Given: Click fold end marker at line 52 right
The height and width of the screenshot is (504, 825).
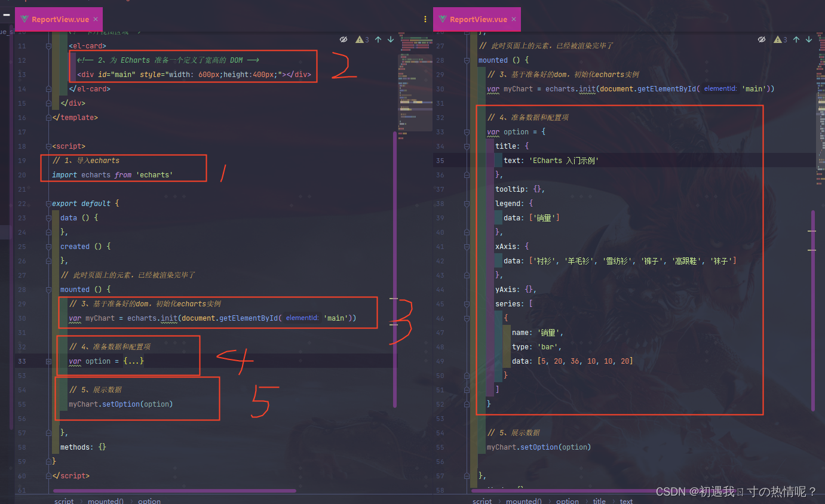Looking at the screenshot, I should point(467,404).
